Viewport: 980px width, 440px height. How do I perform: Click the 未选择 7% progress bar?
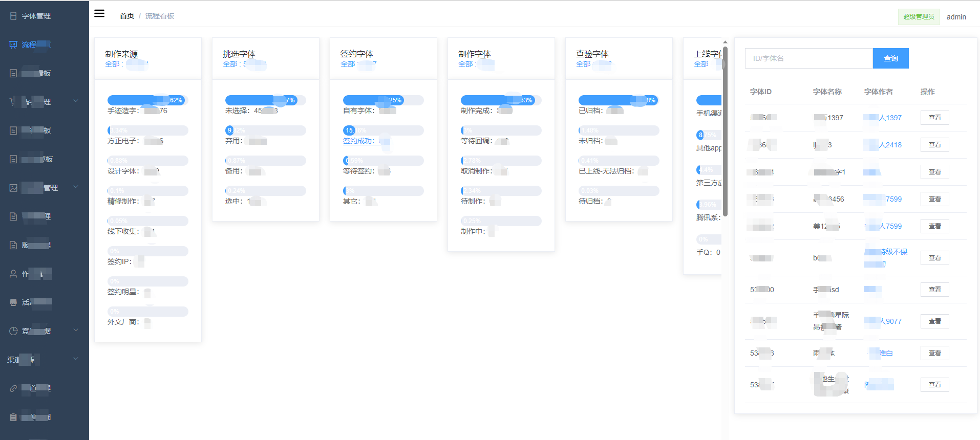pyautogui.click(x=265, y=100)
